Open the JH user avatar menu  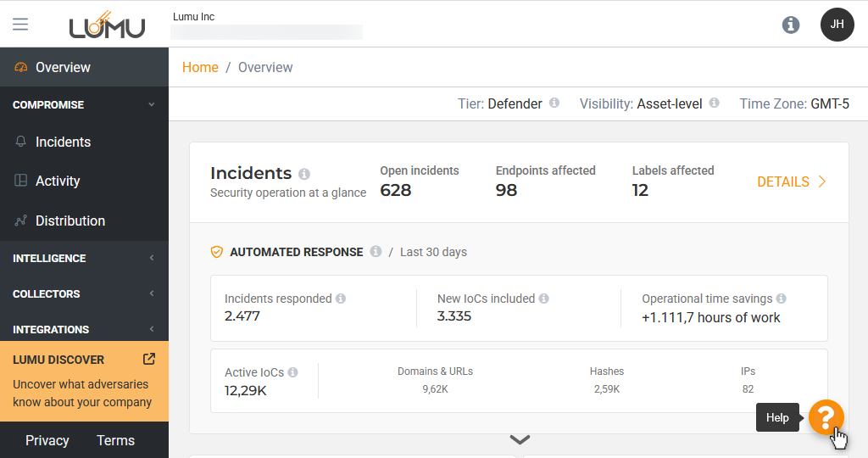[x=837, y=25]
